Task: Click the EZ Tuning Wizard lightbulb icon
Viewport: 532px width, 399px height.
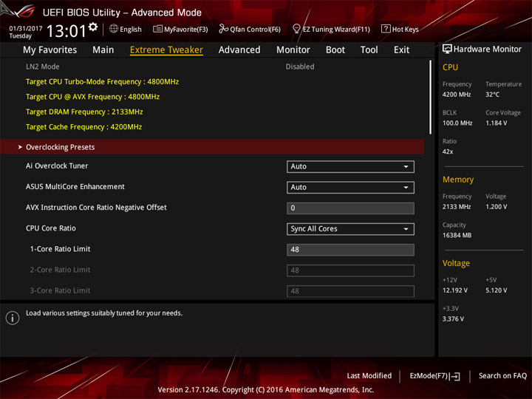Action: pyautogui.click(x=296, y=29)
